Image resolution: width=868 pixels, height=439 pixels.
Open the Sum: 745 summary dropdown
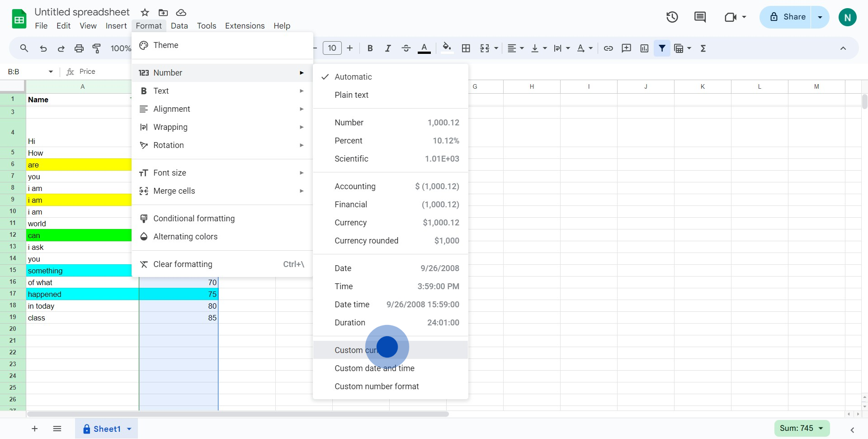(x=802, y=428)
